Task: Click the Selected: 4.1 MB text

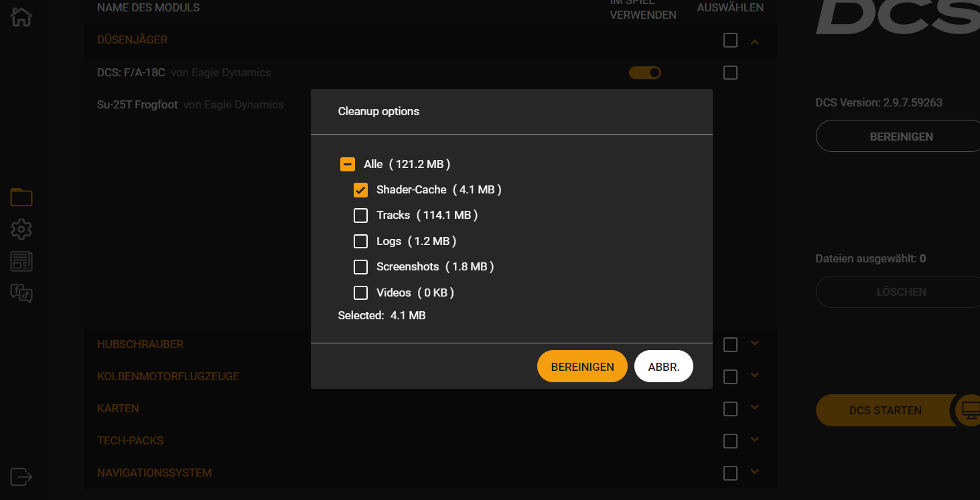Action: 382,315
